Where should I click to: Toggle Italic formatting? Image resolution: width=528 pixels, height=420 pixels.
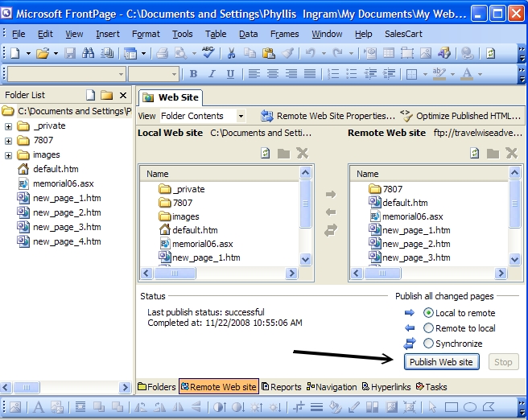click(x=212, y=74)
